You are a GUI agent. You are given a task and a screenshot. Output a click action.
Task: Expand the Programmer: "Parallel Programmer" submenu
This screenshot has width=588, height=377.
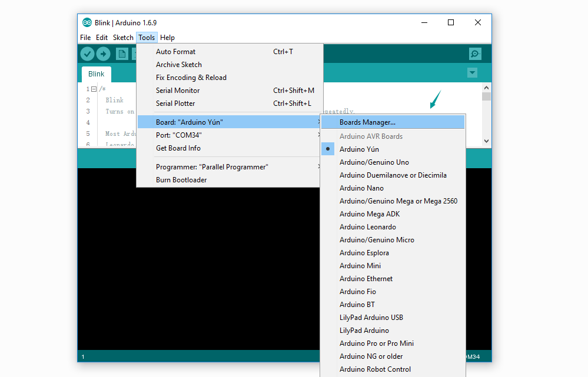point(230,167)
